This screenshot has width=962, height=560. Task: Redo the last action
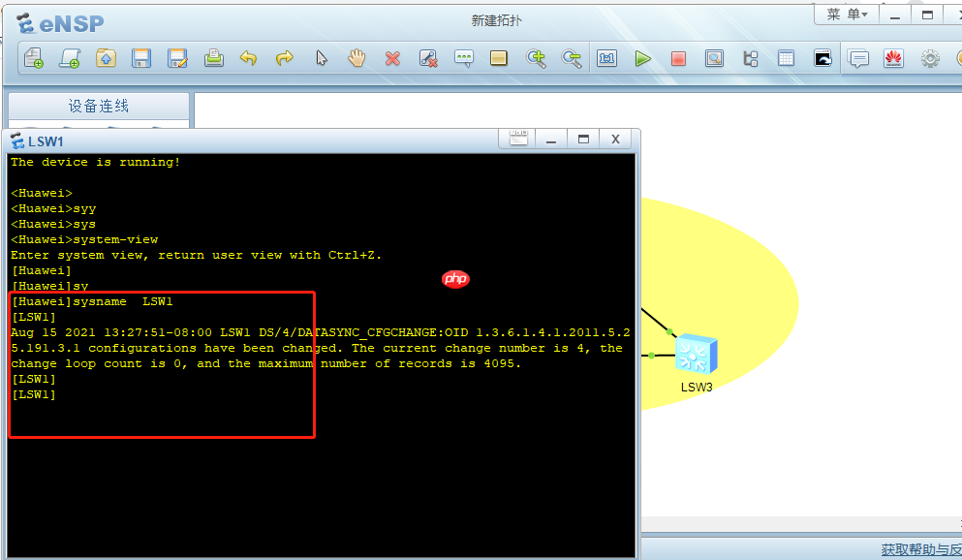click(x=285, y=58)
